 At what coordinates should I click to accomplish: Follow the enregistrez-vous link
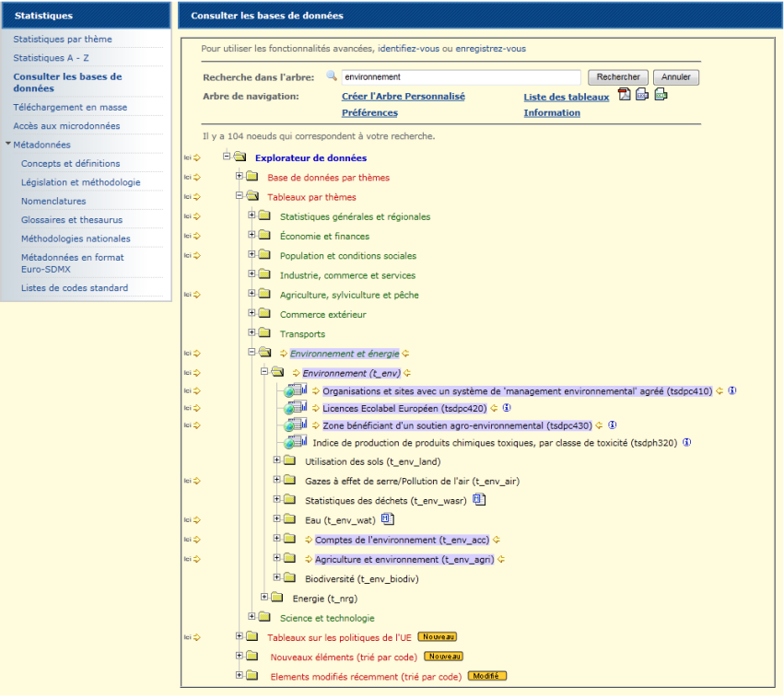[x=490, y=49]
